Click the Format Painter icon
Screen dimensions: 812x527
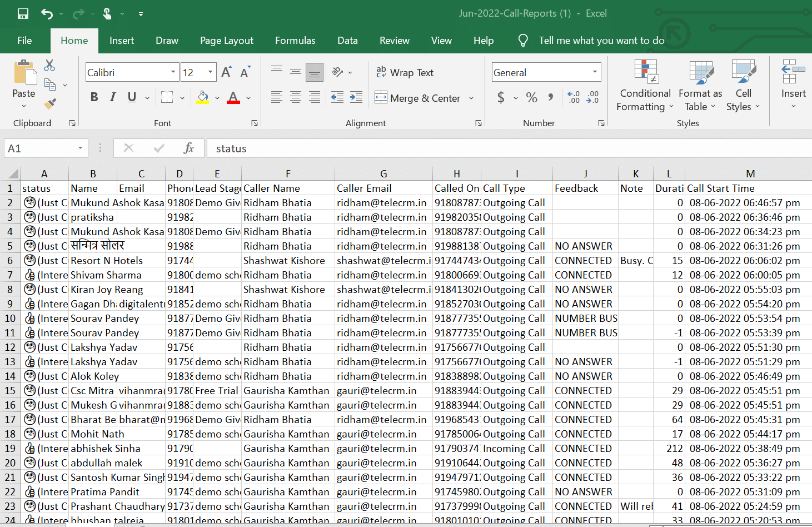point(49,103)
